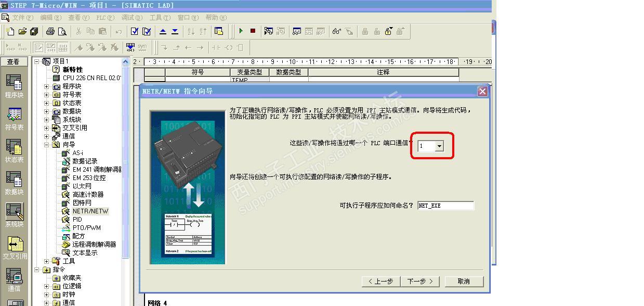Viewport: 644px width, 306px height.
Task: Expand the 符号表 tree node
Action: pos(46,95)
